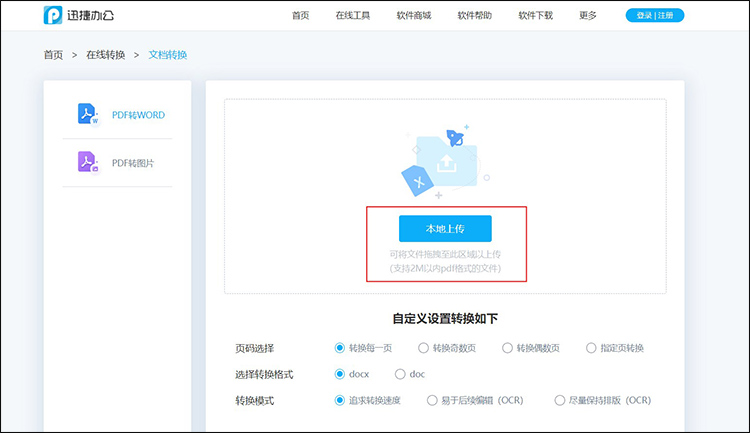Screen dimensions: 750x433
Task: Go to 在线转换 in breadcrumb
Action: tap(106, 55)
